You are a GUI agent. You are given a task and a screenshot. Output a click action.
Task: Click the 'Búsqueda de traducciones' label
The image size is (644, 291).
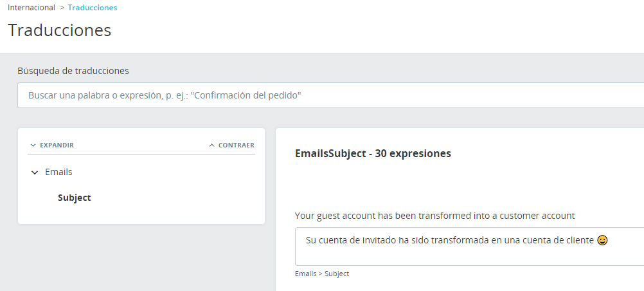[73, 71]
